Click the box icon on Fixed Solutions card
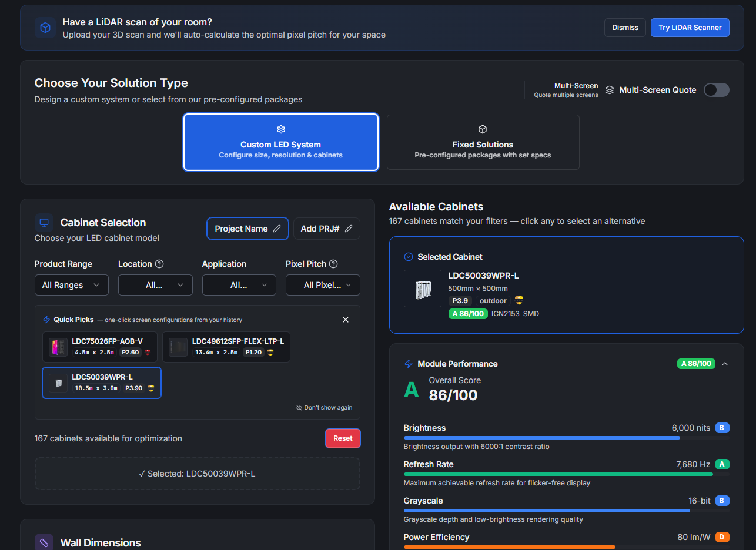Image resolution: width=756 pixels, height=550 pixels. tap(483, 129)
